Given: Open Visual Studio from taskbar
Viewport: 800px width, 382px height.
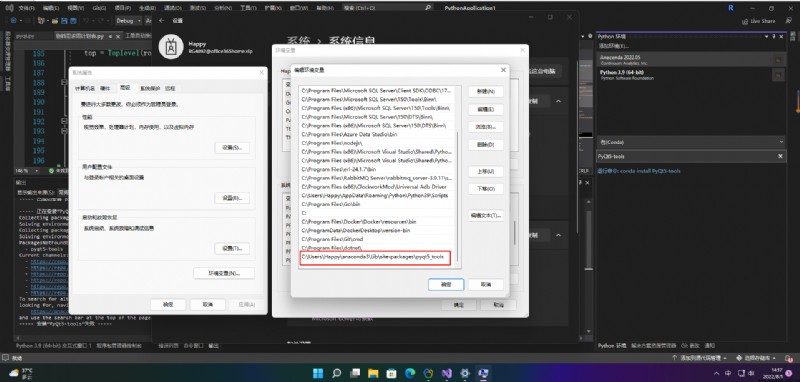Looking at the screenshot, I should pos(446,373).
